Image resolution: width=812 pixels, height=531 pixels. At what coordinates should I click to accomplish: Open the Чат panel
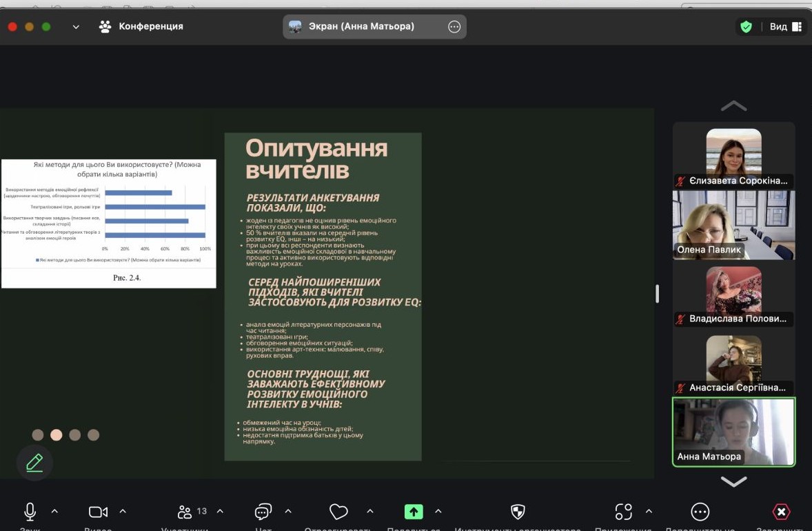(262, 511)
